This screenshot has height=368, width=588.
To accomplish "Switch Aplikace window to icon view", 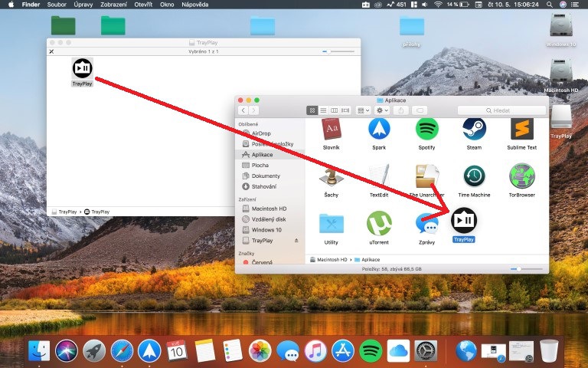I will [312, 110].
